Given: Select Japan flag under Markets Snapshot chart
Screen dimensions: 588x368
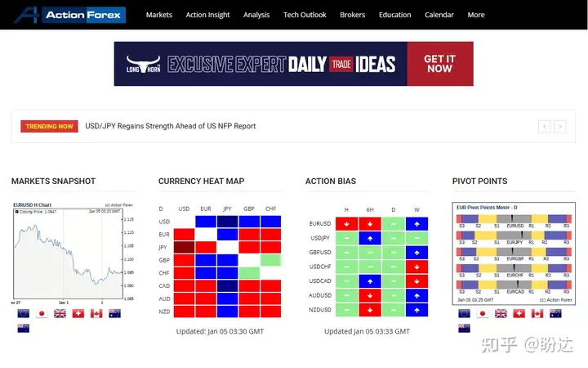Looking at the screenshot, I should pyautogui.click(x=42, y=313).
